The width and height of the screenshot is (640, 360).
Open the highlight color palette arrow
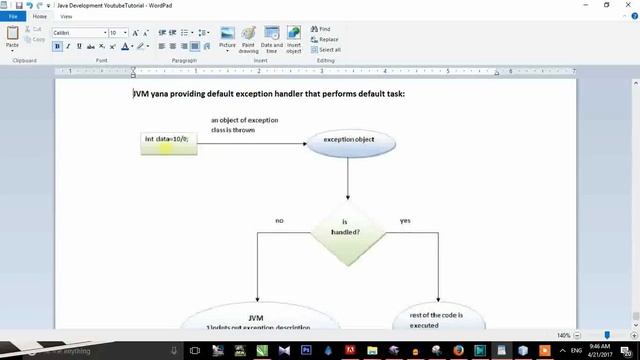tap(148, 47)
